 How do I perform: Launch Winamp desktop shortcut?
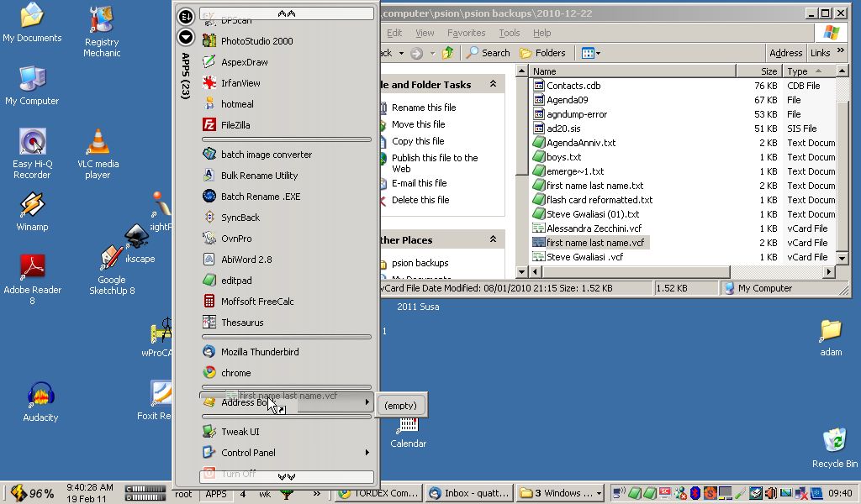pyautogui.click(x=32, y=212)
